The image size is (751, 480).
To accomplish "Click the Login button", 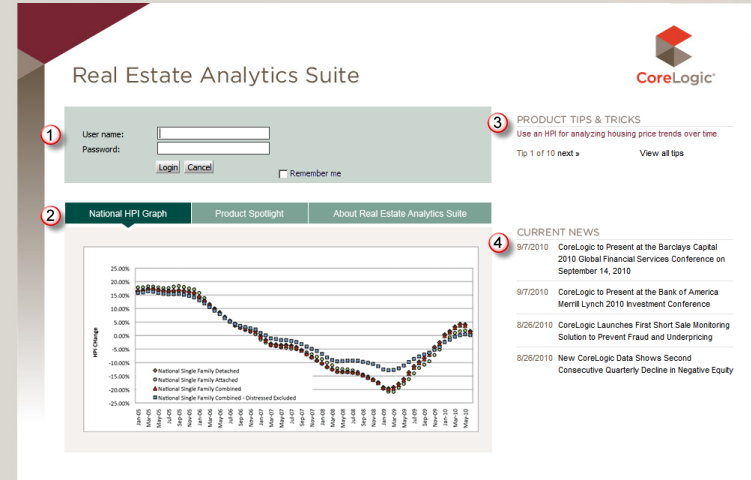I will [168, 167].
